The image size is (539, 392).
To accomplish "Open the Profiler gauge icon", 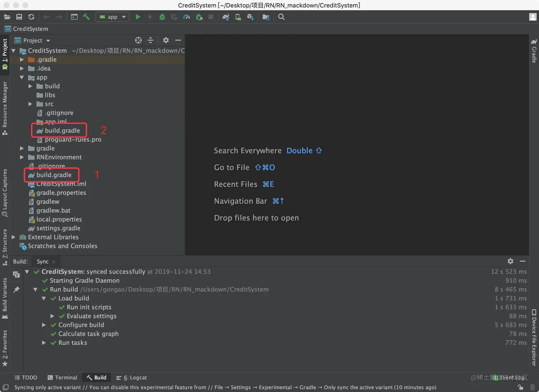I will click(x=186, y=17).
